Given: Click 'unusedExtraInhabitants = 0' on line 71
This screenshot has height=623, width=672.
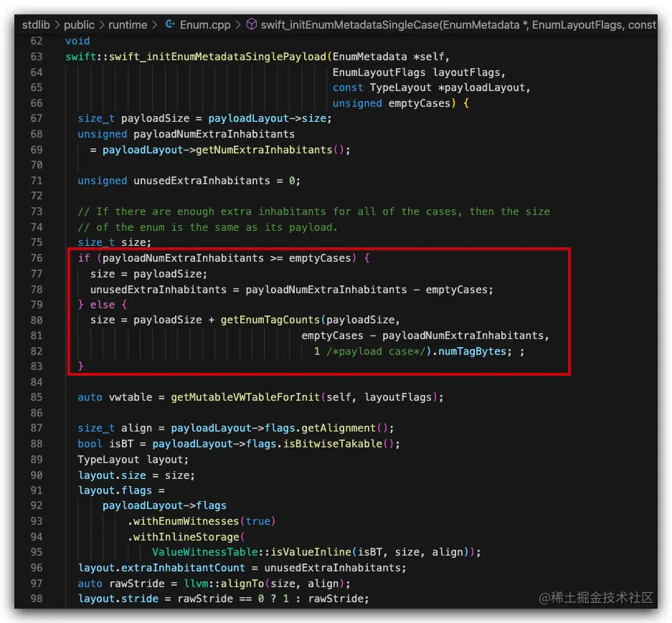Looking at the screenshot, I should click(214, 181).
